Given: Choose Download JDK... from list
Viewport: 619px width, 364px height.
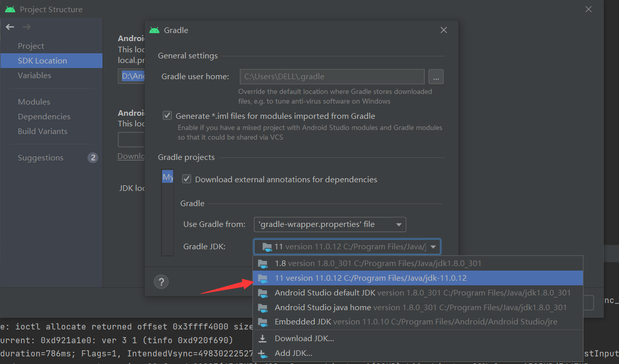Looking at the screenshot, I should click(417, 339).
